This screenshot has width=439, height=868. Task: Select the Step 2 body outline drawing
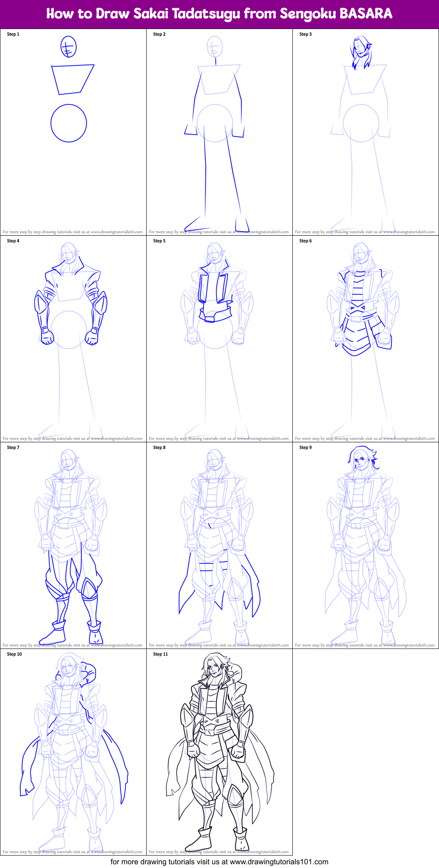(219, 132)
